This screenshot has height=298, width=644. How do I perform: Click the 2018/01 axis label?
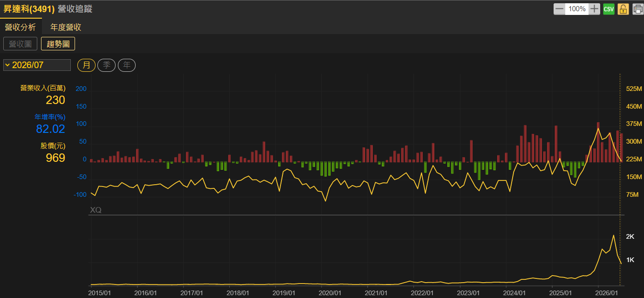tap(238, 292)
